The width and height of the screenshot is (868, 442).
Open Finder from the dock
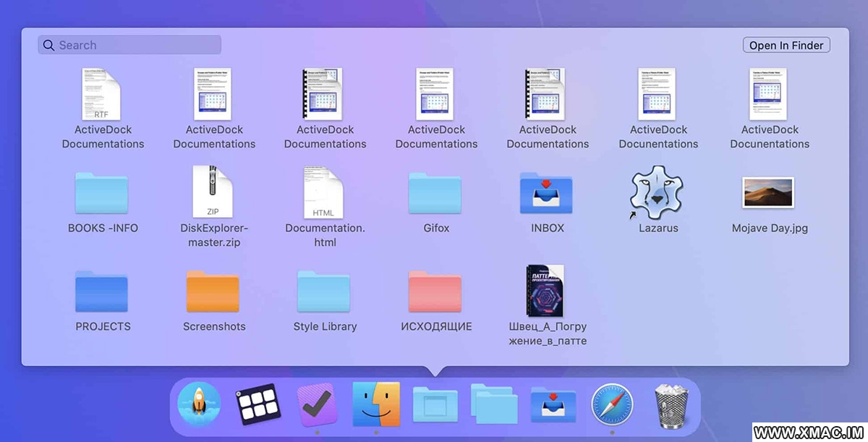(x=376, y=404)
